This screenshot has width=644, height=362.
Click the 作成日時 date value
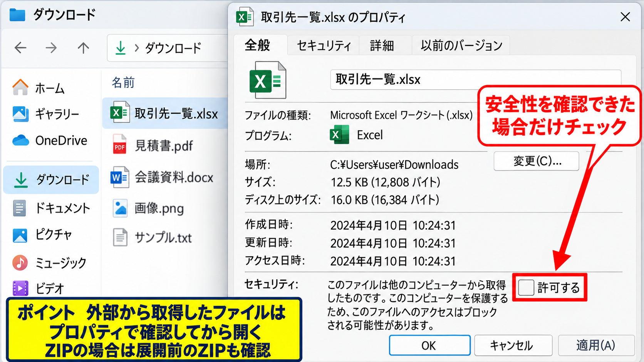pos(393,225)
